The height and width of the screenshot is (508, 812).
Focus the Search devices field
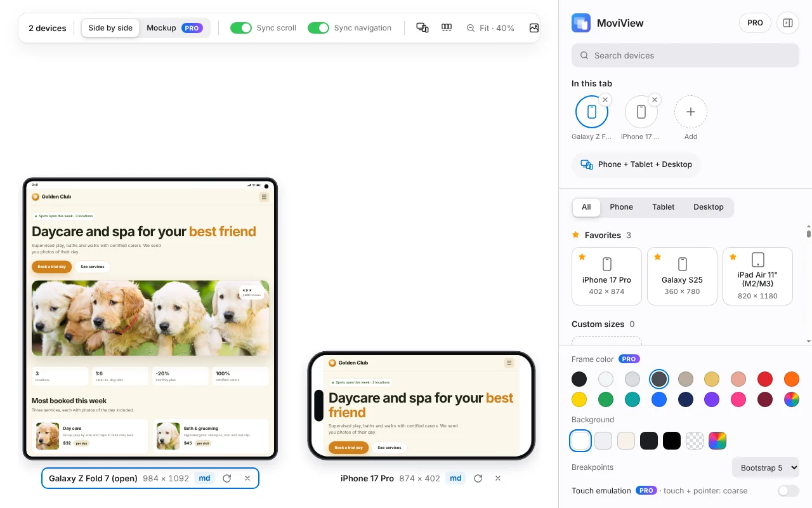[x=685, y=55]
